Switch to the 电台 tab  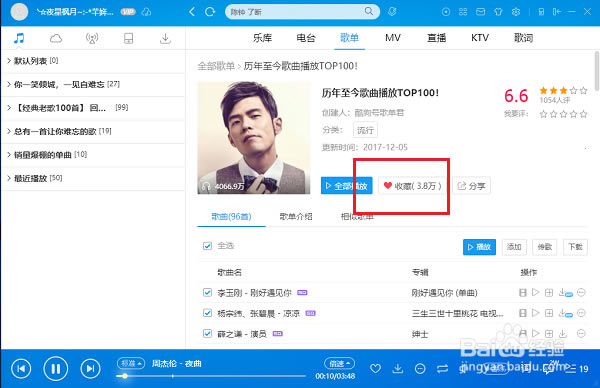click(x=306, y=38)
